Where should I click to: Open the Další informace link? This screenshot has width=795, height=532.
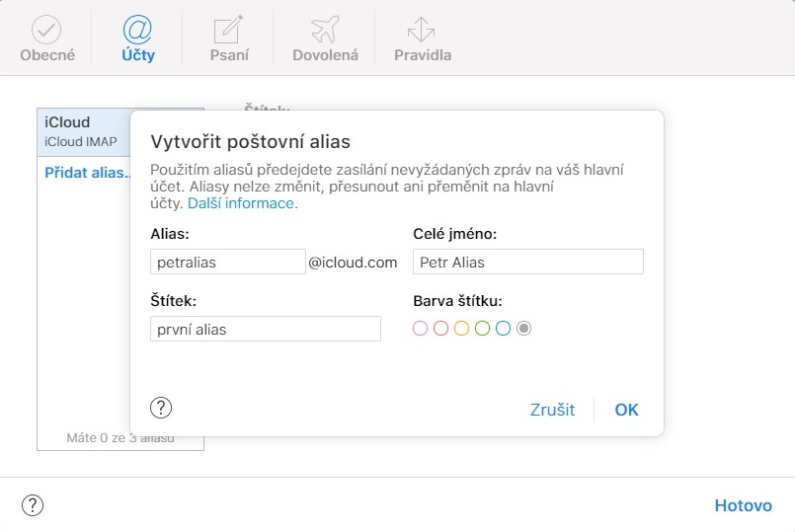tap(242, 203)
